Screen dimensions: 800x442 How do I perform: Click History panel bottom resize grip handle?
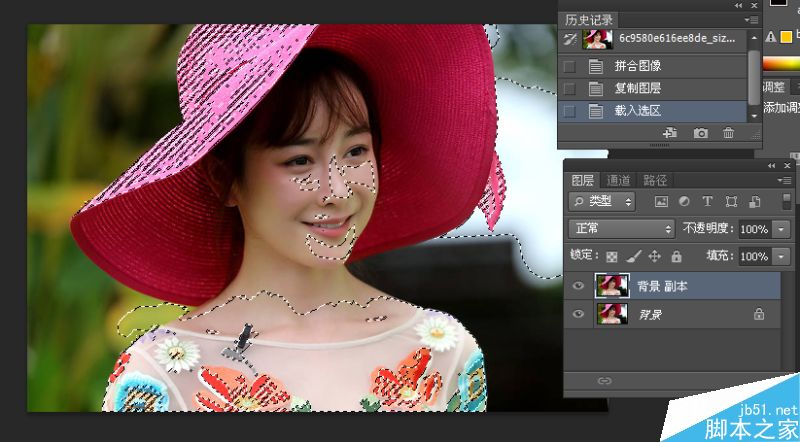(x=659, y=145)
